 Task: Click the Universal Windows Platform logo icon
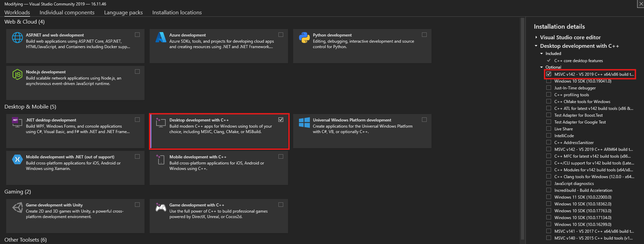click(x=304, y=123)
